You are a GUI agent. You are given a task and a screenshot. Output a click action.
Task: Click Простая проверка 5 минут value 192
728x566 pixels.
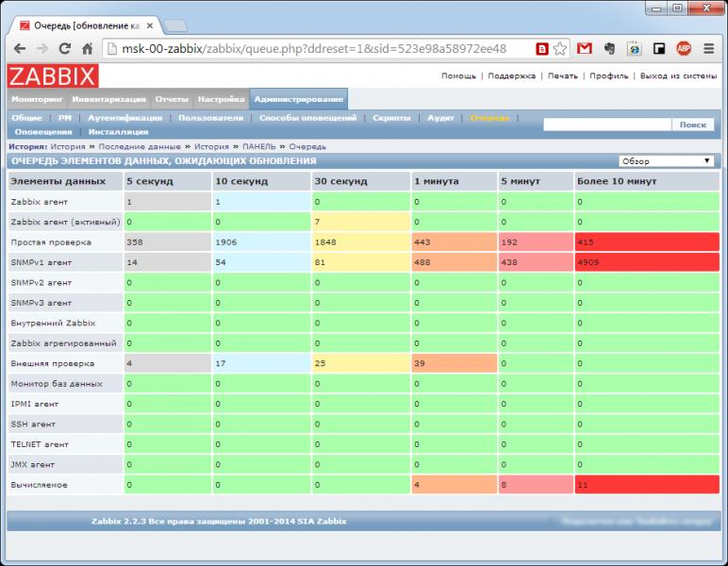[x=536, y=242]
